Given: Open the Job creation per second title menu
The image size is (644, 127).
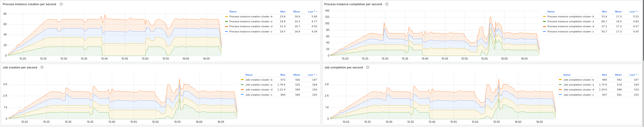Looking at the screenshot, I should point(20,67).
